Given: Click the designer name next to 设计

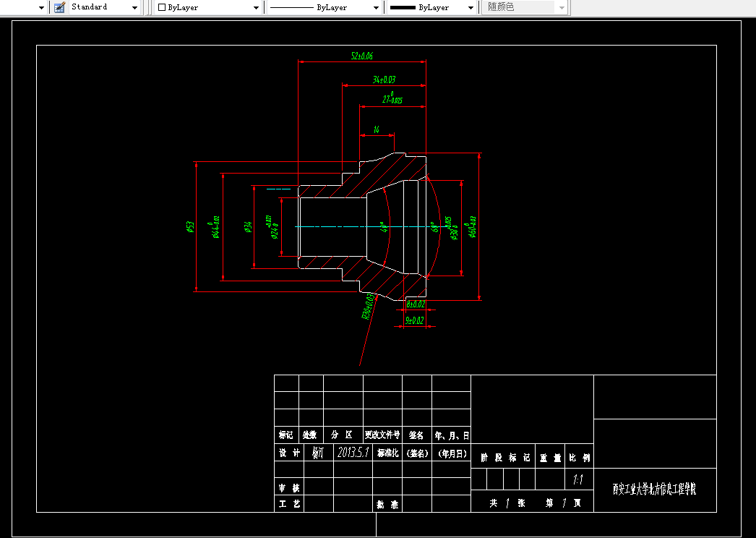Looking at the screenshot, I should (x=318, y=453).
